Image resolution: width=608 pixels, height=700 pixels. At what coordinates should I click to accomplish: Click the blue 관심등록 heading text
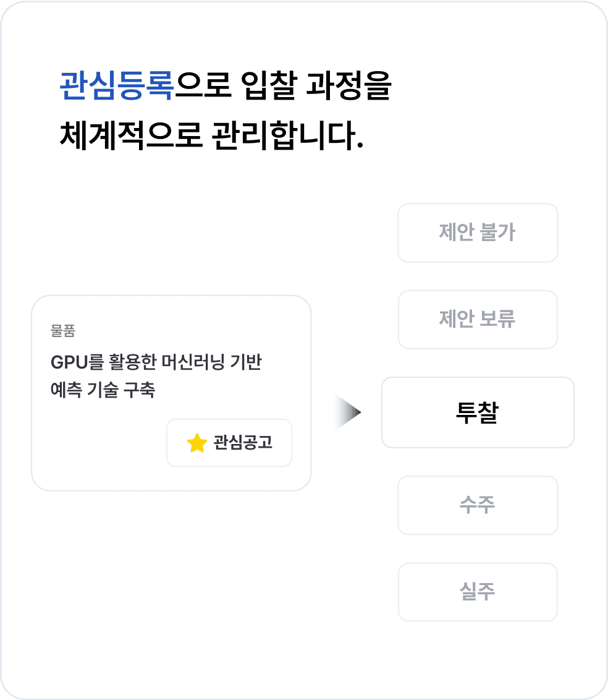[x=116, y=87]
